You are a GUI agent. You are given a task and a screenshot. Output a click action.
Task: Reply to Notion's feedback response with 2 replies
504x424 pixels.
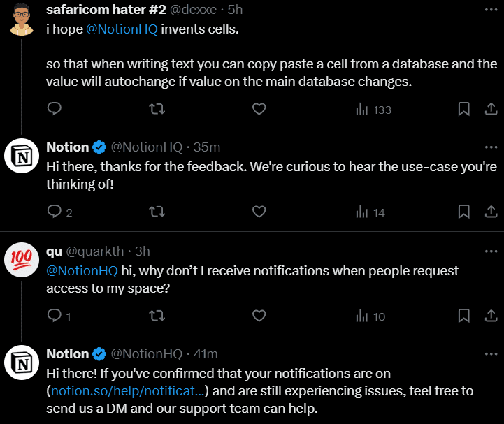pyautogui.click(x=55, y=212)
